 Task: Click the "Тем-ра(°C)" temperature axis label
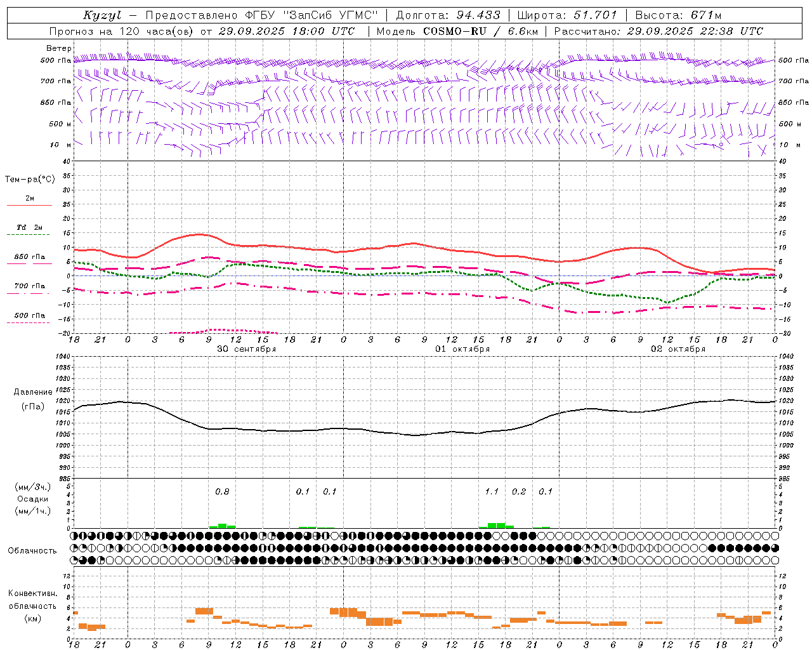[30, 180]
